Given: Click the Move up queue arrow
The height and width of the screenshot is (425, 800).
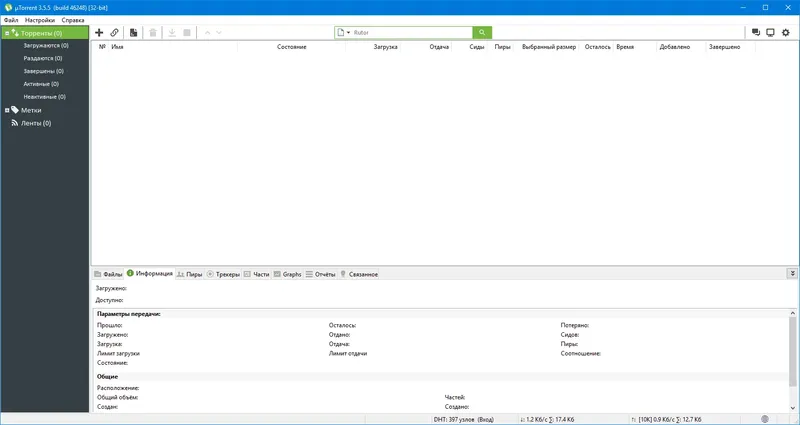Looking at the screenshot, I should point(207,33).
